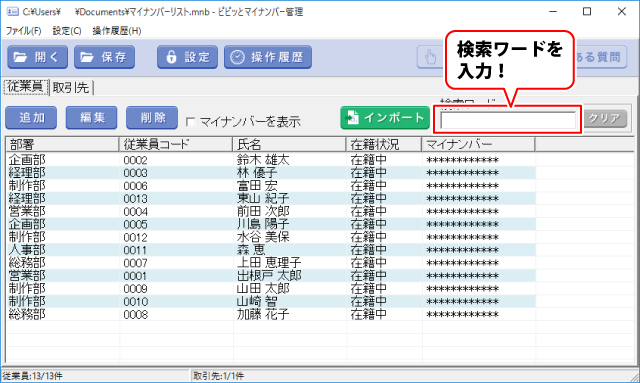Click the 保存 (save) toolbar button
The width and height of the screenshot is (640, 383).
pos(104,57)
